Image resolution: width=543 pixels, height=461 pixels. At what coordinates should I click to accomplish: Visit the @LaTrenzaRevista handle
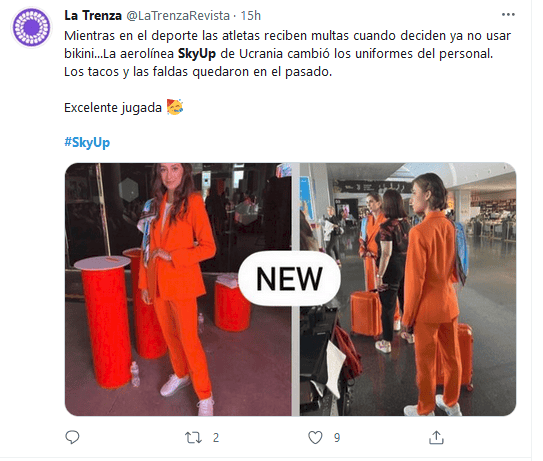click(x=178, y=16)
